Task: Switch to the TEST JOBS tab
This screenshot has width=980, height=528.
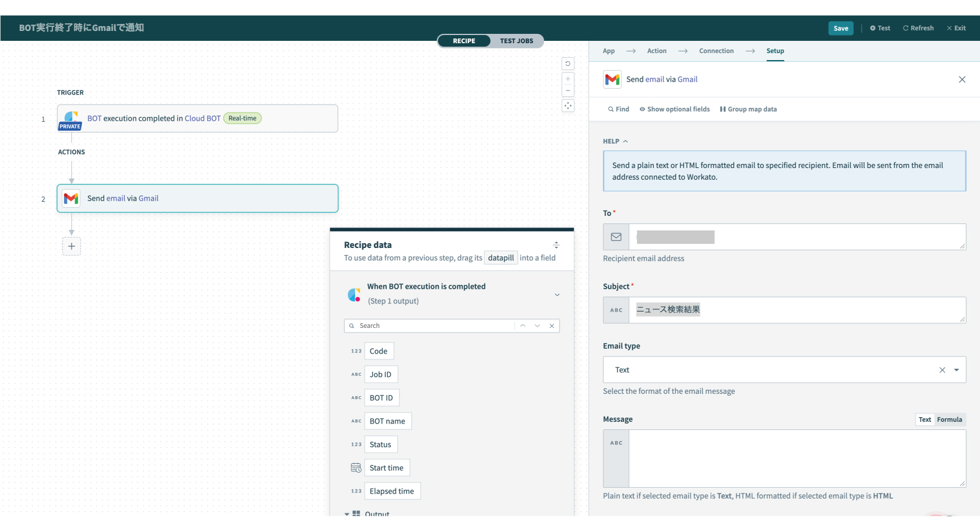Action: coord(516,41)
